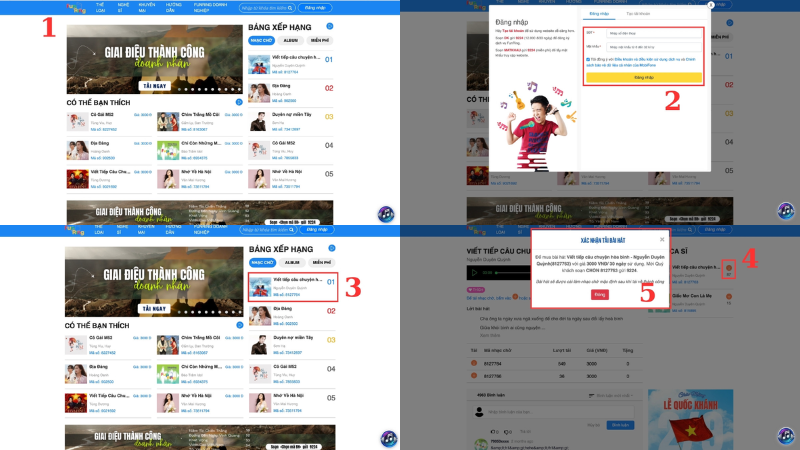The image size is (800, 450).
Task: Click thumbs-down icon under the comment box
Action: [508, 432]
